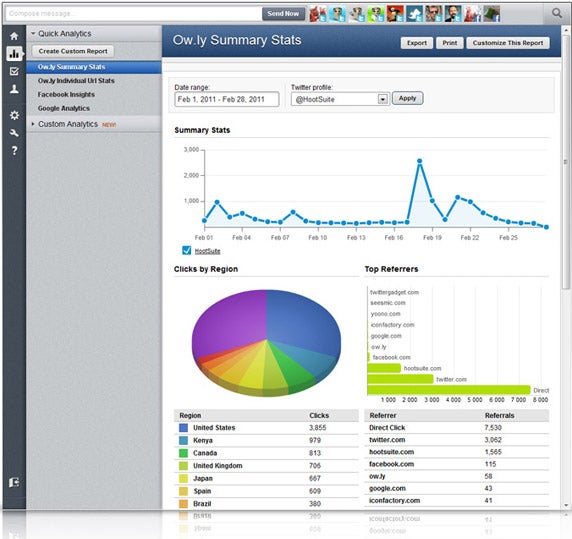Select the green-background owl Twitter profile avatar
Screen dimensions: 572x539
pyautogui.click(x=376, y=14)
